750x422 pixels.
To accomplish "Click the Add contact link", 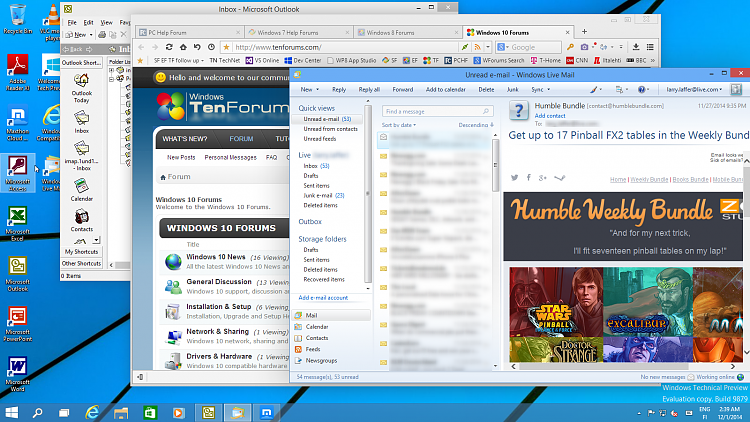I will tap(550, 116).
